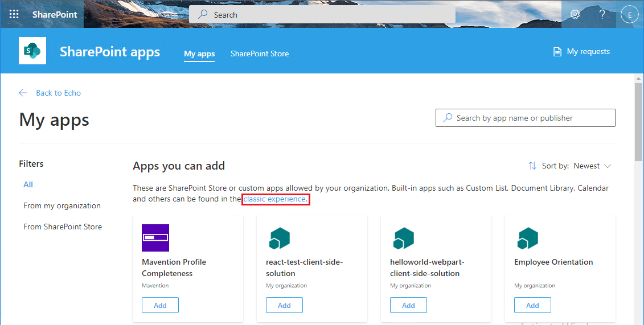Click the helloworld-webpart app icon
This screenshot has height=325, width=644.
[x=404, y=238]
